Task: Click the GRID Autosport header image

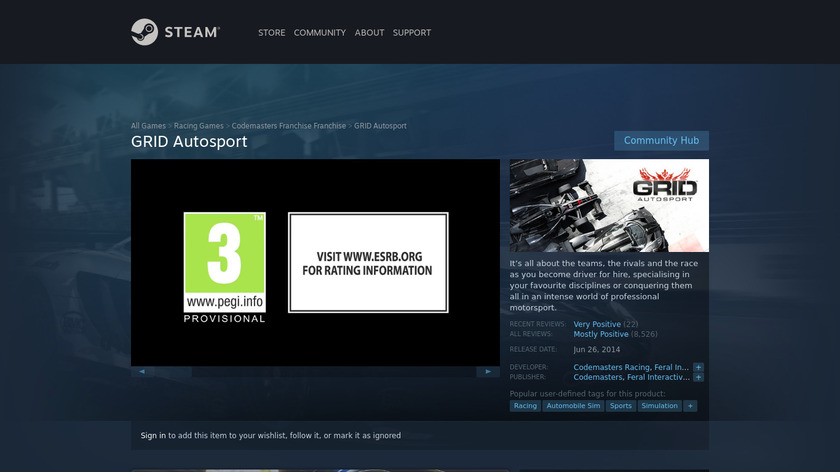Action: tap(609, 205)
